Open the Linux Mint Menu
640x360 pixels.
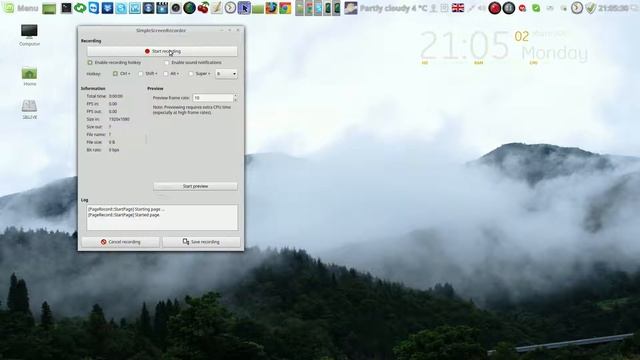pos(20,8)
